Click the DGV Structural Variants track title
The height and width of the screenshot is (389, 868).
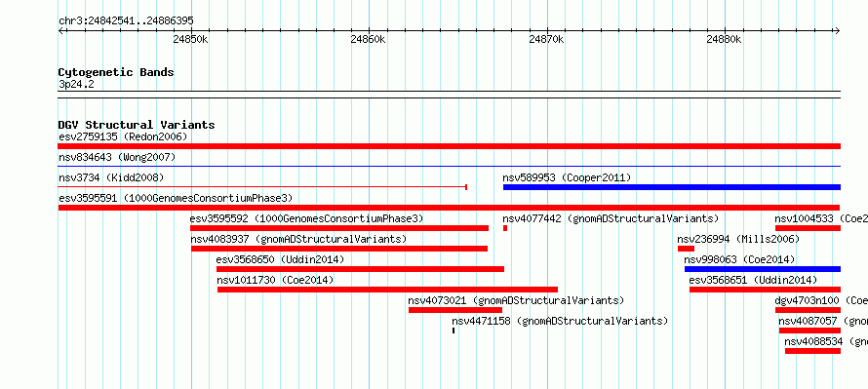(137, 125)
